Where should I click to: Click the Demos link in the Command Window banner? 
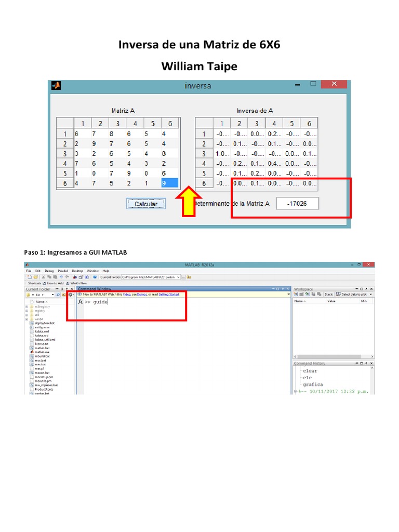click(142, 295)
